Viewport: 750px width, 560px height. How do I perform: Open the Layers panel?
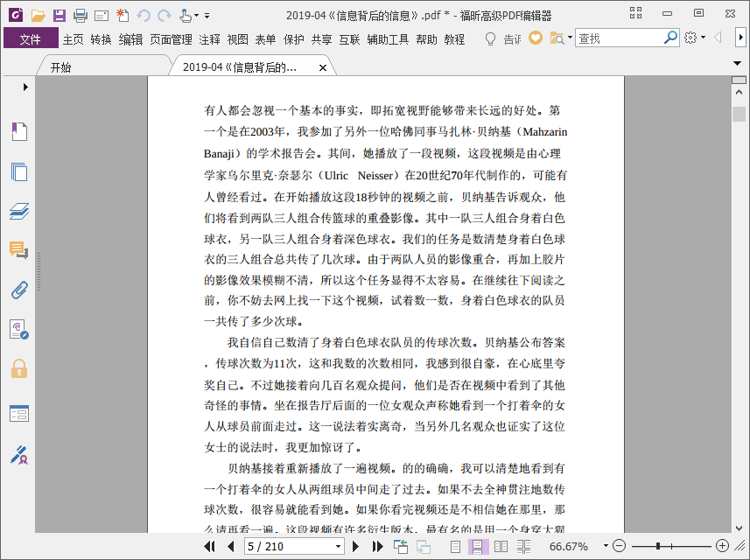point(19,211)
